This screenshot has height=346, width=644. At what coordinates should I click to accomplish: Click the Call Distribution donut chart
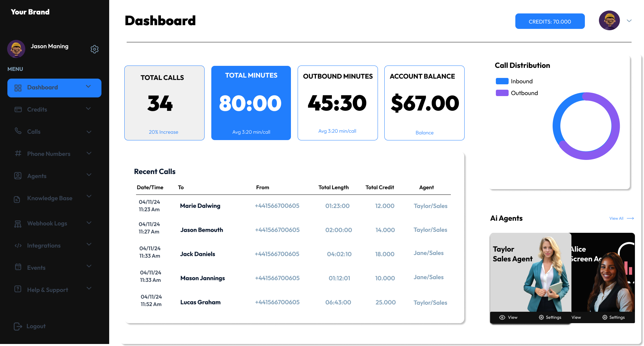586,126
